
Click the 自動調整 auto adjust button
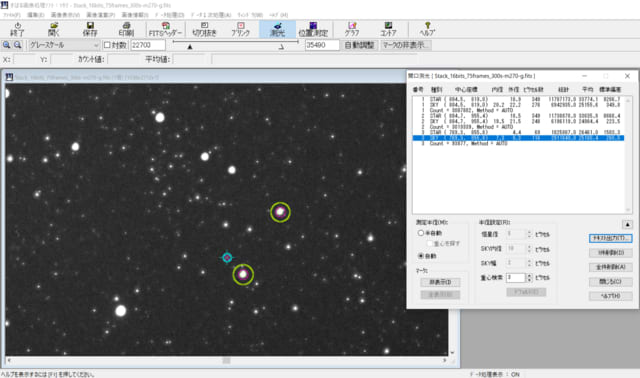pyautogui.click(x=359, y=45)
